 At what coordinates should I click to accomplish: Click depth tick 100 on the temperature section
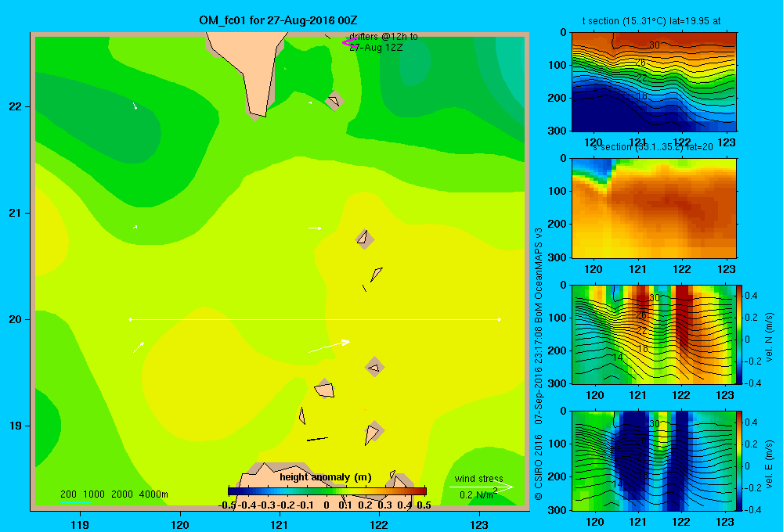[x=558, y=65]
